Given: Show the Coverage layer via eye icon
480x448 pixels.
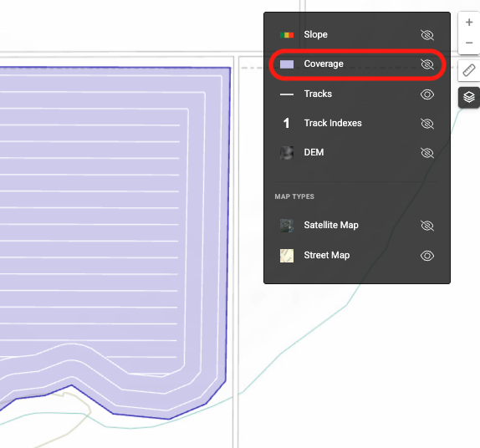Looking at the screenshot, I should (x=427, y=64).
